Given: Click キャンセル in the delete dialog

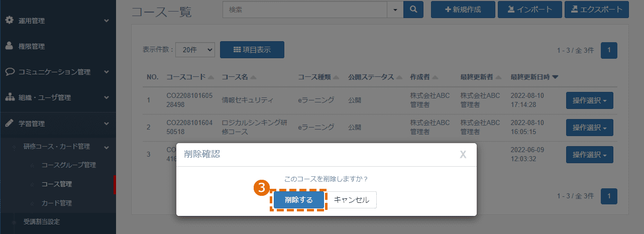Looking at the screenshot, I should click(352, 199).
